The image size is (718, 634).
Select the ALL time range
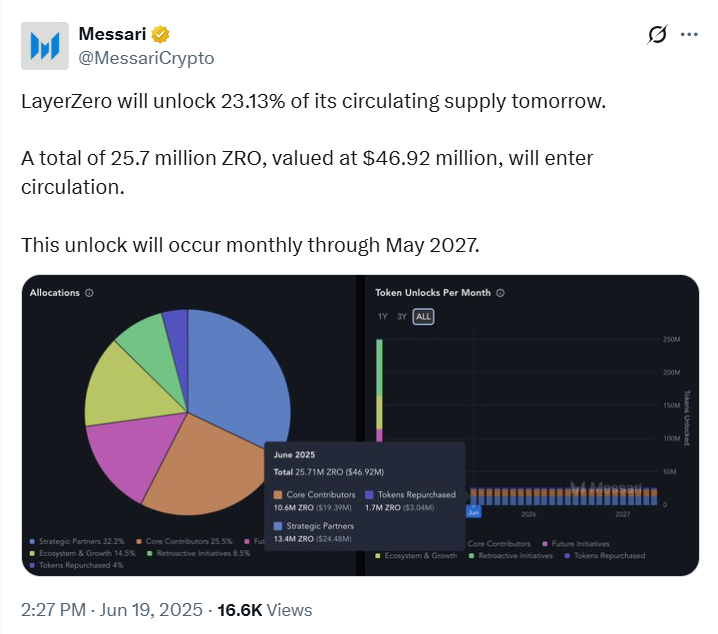click(x=424, y=317)
